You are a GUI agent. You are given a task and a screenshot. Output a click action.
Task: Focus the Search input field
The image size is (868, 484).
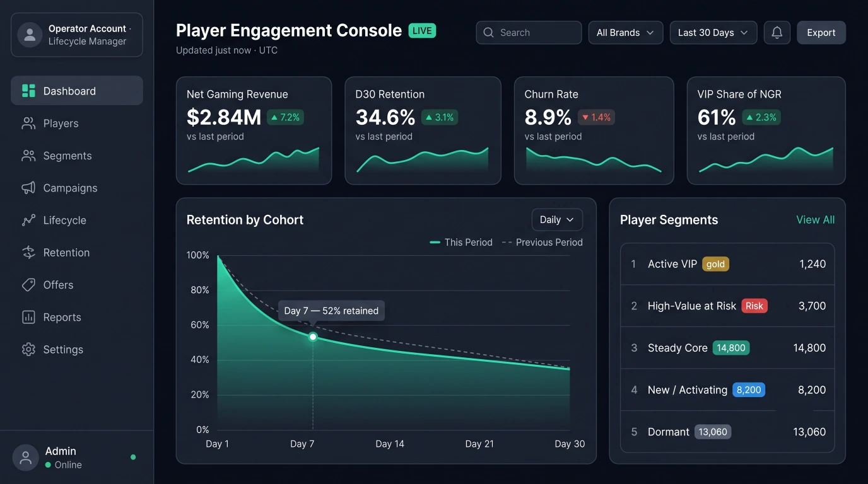[529, 33]
